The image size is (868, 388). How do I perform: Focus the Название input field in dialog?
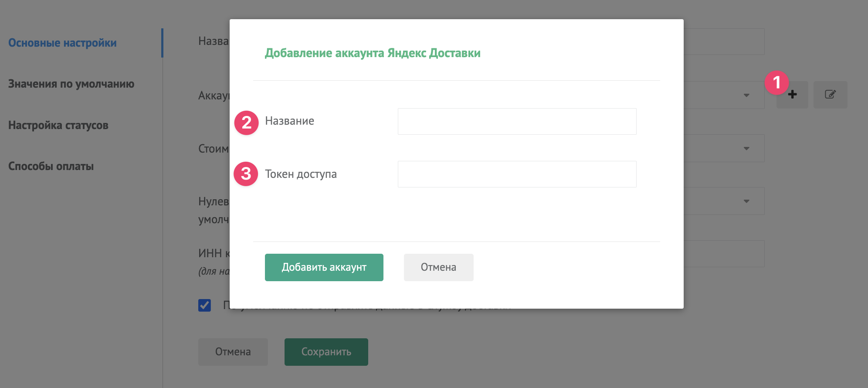(x=517, y=121)
